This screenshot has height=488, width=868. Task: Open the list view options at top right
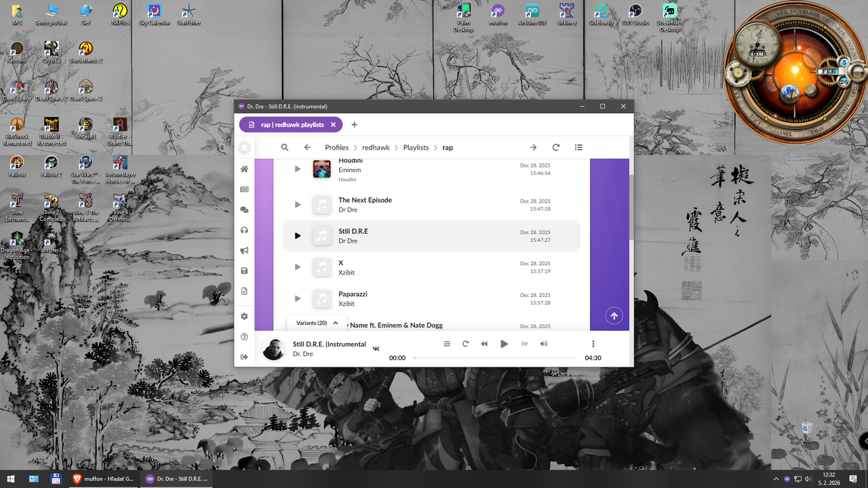(578, 147)
